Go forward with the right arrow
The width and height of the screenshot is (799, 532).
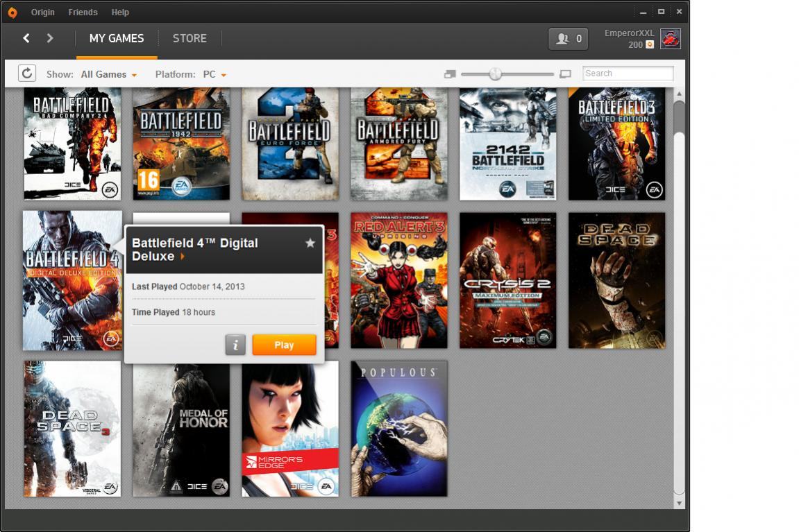49,38
